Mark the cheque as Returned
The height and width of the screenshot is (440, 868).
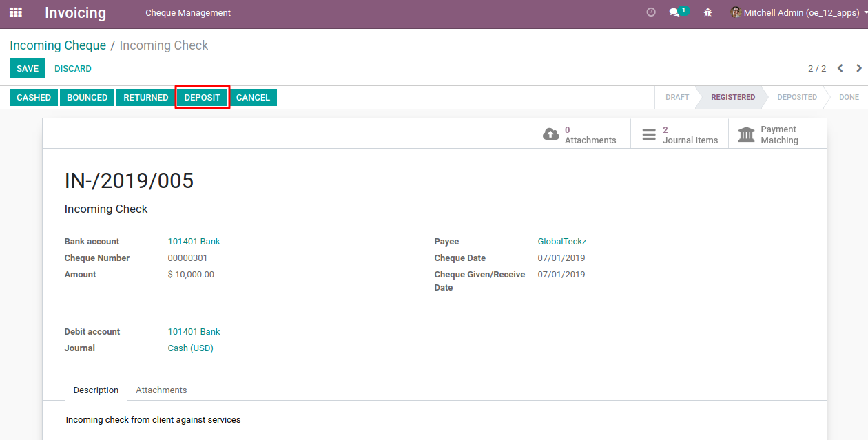[146, 98]
